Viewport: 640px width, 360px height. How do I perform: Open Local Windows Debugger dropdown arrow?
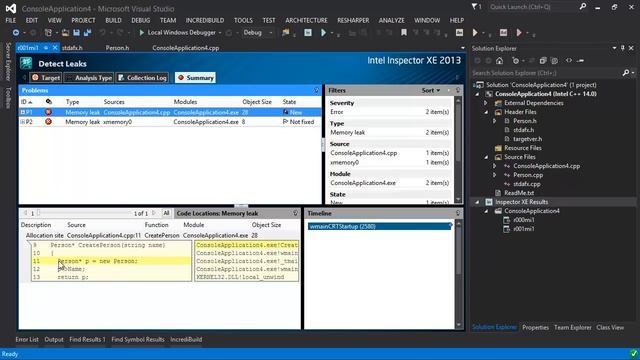tap(220, 33)
